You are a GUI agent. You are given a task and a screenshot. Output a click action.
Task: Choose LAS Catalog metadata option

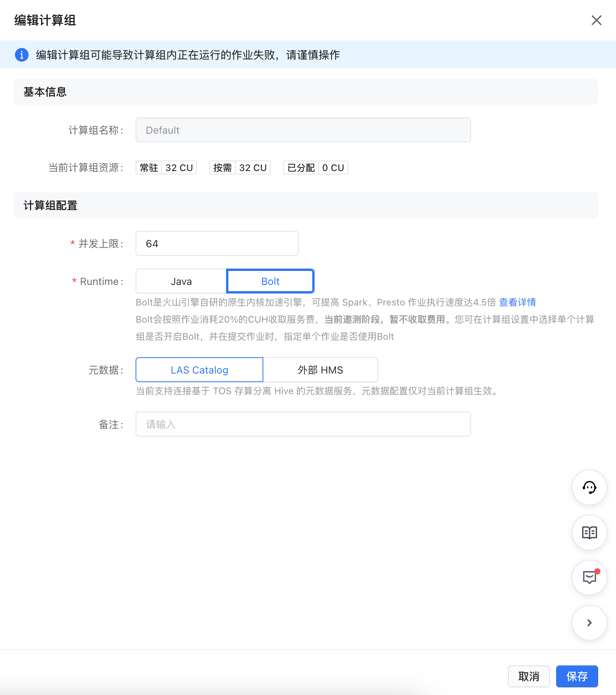point(199,370)
